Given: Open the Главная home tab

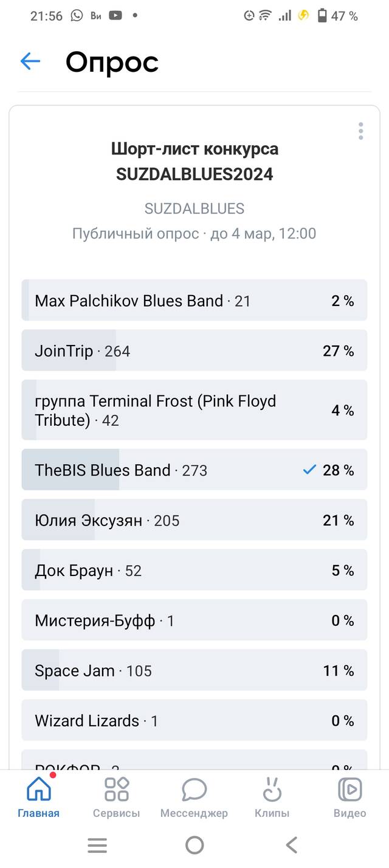Looking at the screenshot, I should 39,797.
